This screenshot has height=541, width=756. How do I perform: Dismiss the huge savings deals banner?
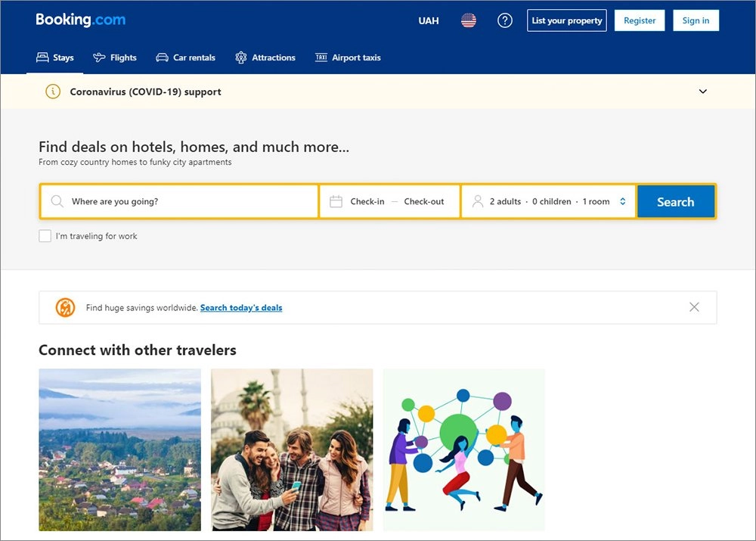click(694, 307)
